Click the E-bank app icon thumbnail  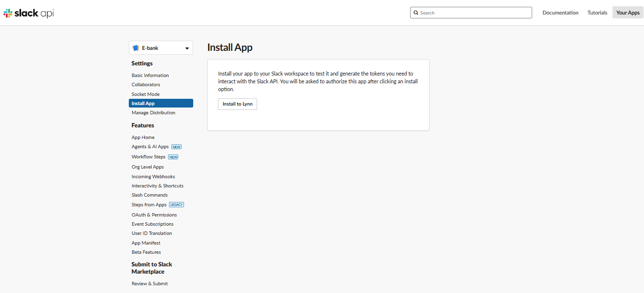(x=136, y=47)
